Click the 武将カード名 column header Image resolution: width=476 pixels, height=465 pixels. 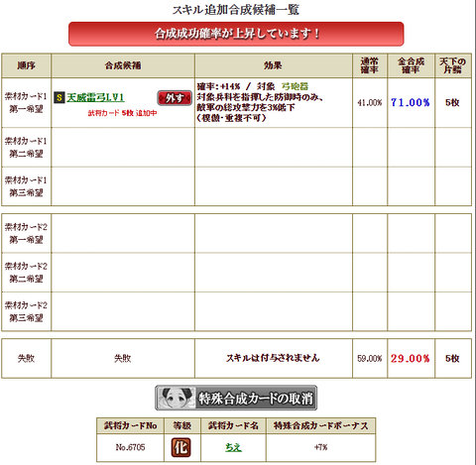coord(233,425)
